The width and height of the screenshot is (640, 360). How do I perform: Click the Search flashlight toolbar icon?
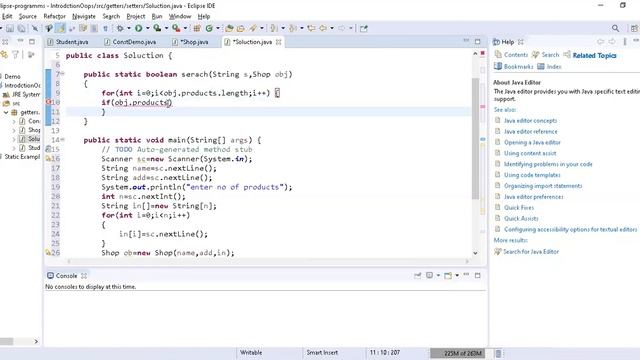pyautogui.click(x=253, y=28)
